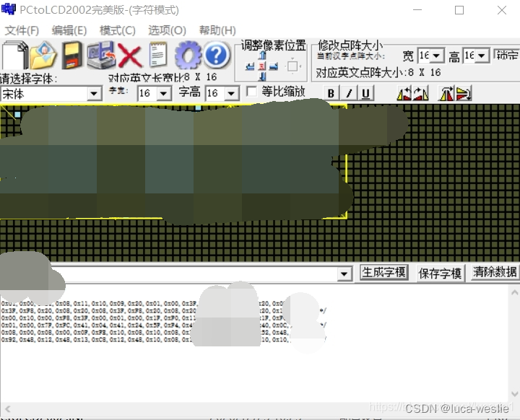Enable the 等比缩放 checkbox
The width and height of the screenshot is (520, 420).
tap(252, 92)
